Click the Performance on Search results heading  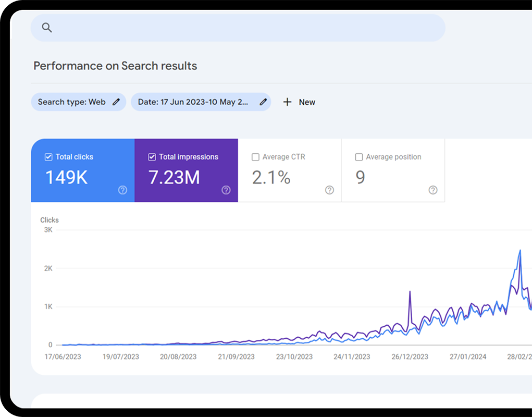(115, 66)
